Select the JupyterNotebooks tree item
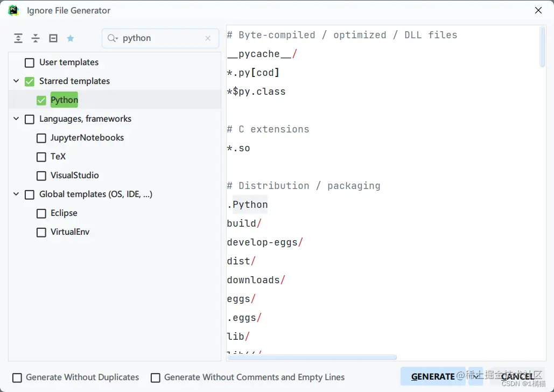The width and height of the screenshot is (554, 392). [87, 138]
